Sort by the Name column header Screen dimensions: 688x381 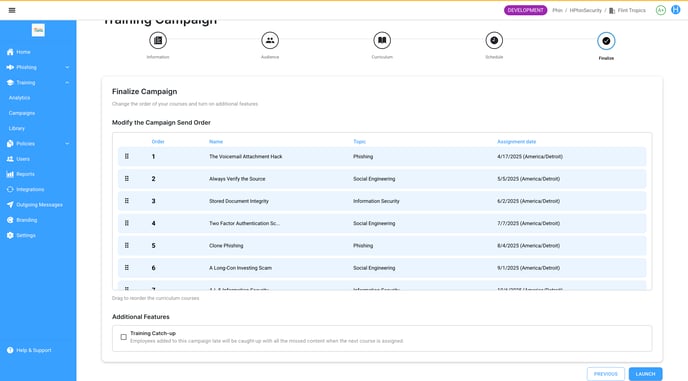(216, 141)
